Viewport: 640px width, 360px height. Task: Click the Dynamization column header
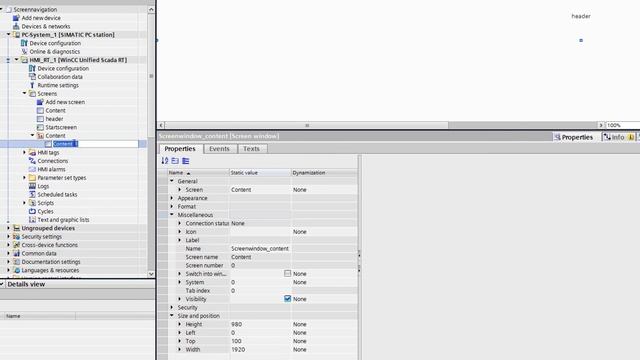pos(324,173)
